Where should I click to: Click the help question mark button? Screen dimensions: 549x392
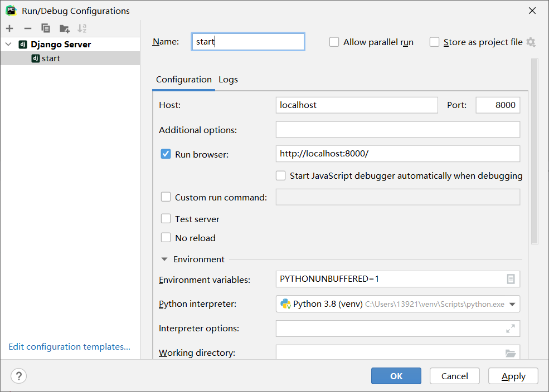(19, 376)
